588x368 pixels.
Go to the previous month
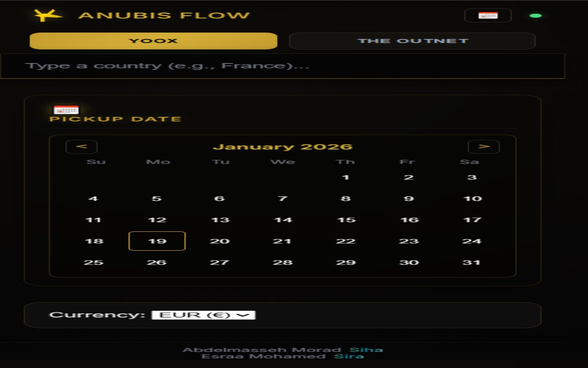[81, 147]
